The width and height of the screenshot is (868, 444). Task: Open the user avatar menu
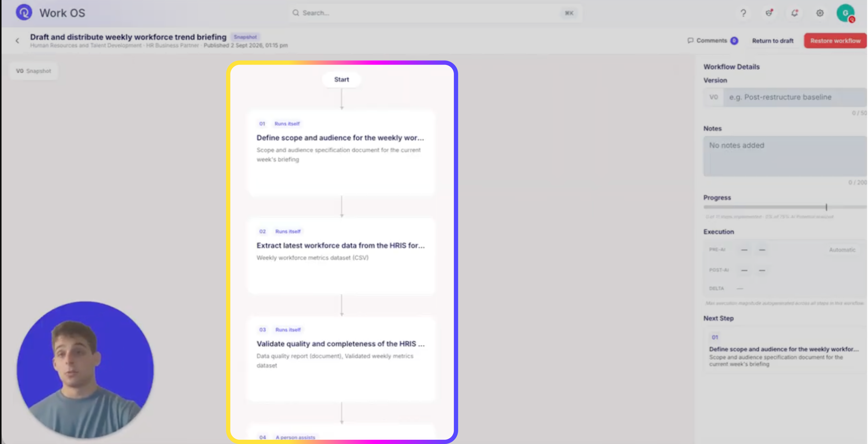[x=846, y=13]
